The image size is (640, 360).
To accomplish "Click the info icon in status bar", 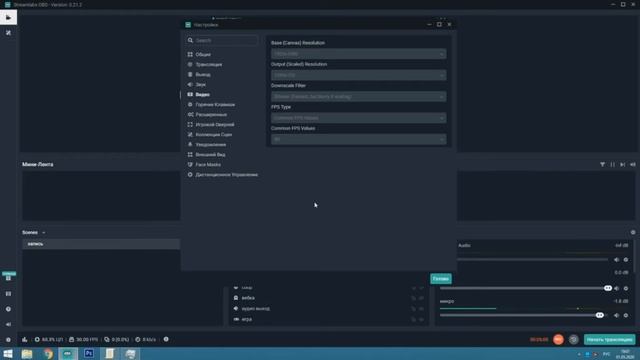I will pos(166,339).
